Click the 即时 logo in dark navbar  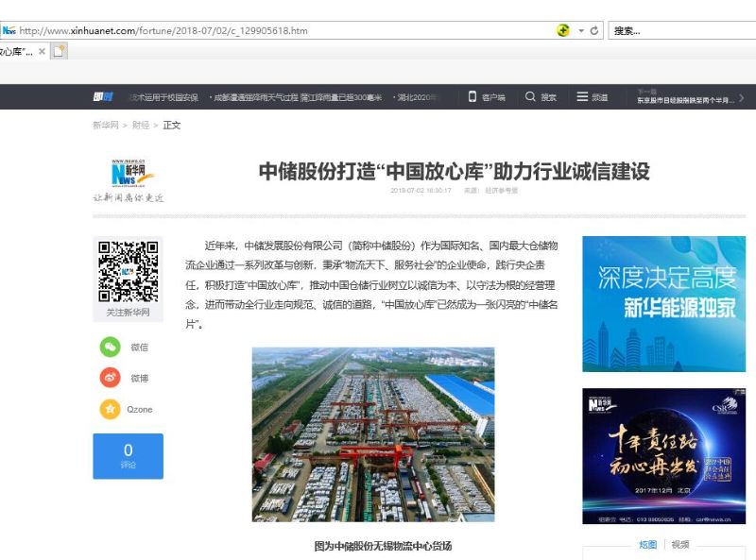tap(103, 97)
